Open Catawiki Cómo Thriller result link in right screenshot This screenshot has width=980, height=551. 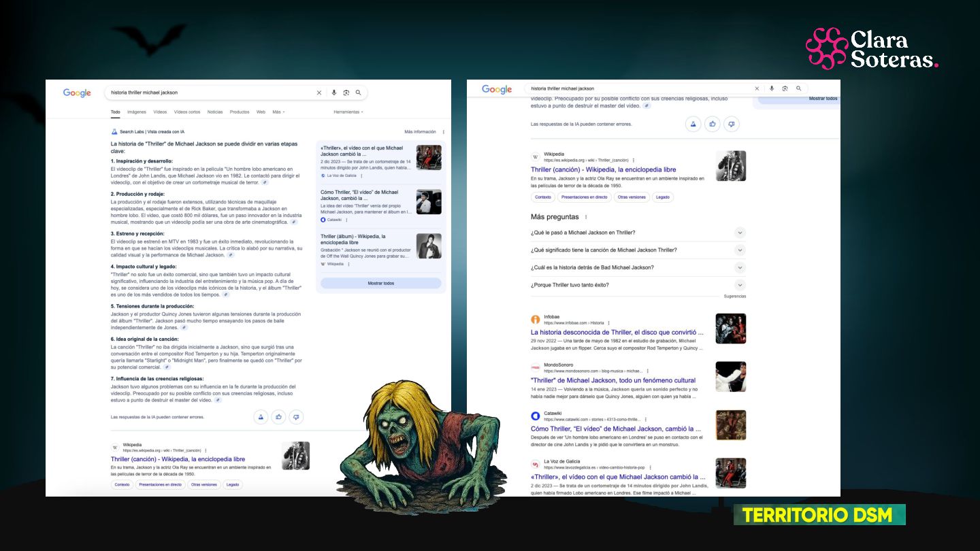616,429
